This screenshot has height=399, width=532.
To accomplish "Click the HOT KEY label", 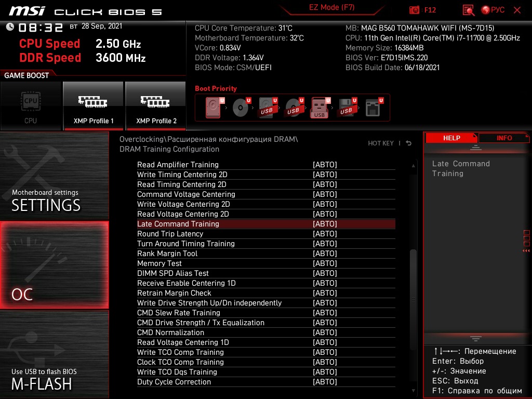I will coord(381,143).
